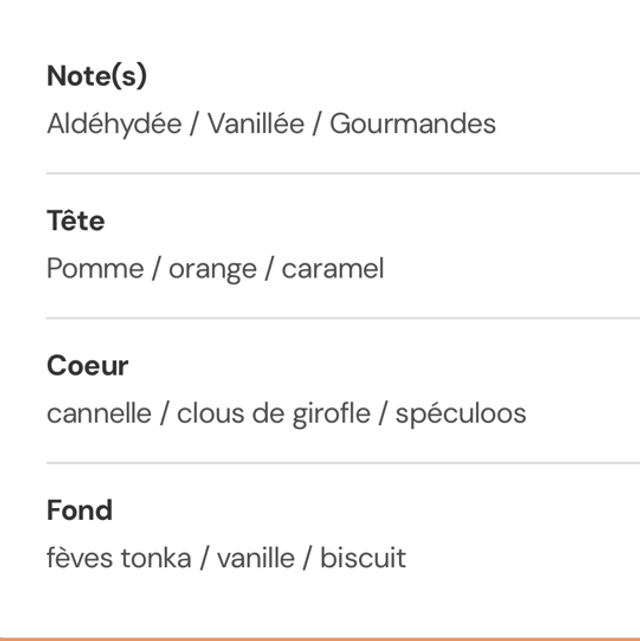Screen dimensions: 640x641
Task: Select the cannelle heart note
Action: [x=100, y=414]
